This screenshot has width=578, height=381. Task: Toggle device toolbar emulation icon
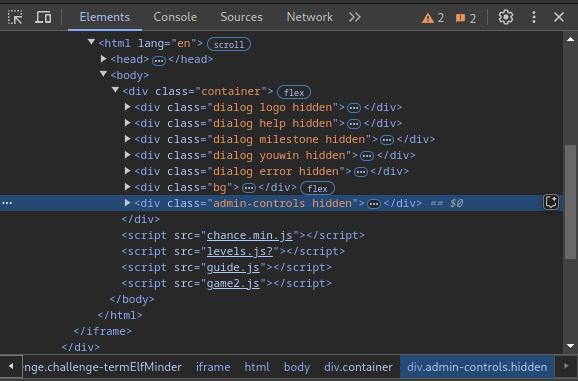pyautogui.click(x=43, y=17)
